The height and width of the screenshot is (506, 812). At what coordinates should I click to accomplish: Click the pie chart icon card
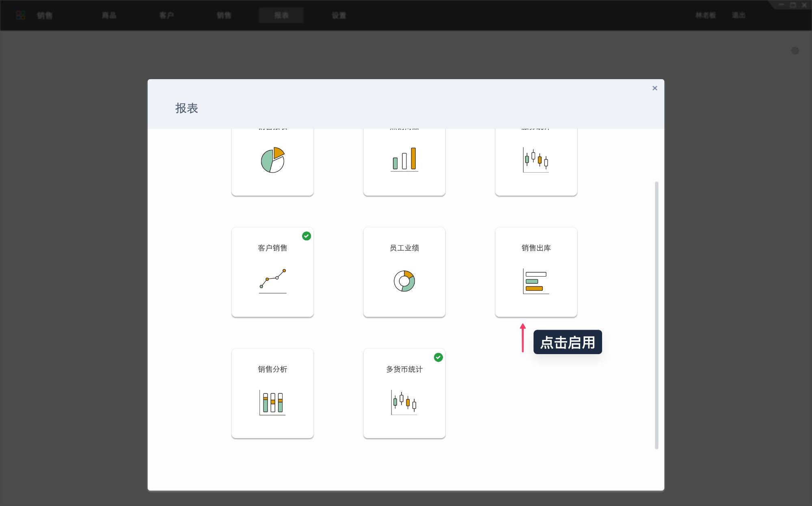pyautogui.click(x=272, y=162)
